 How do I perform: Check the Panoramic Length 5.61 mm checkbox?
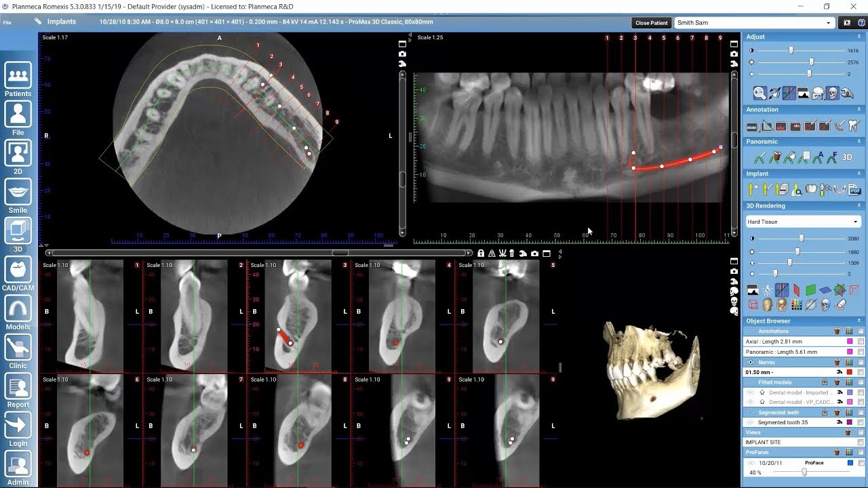coord(861,352)
